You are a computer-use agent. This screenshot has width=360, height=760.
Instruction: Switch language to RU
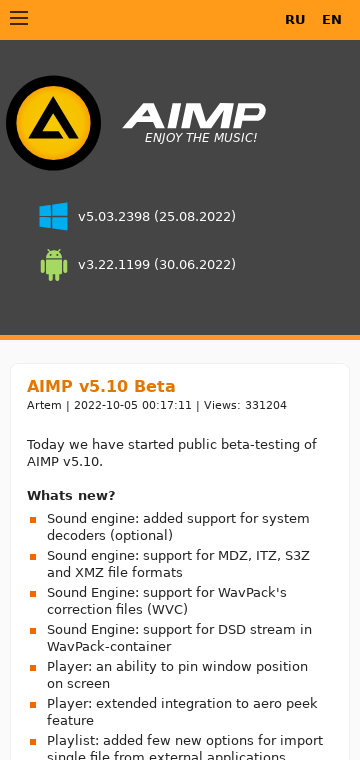click(295, 20)
